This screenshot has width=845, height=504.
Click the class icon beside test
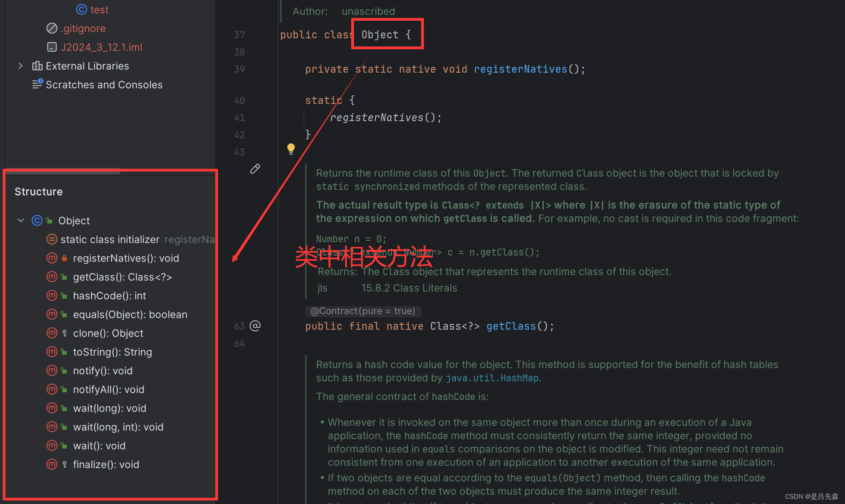click(x=81, y=9)
